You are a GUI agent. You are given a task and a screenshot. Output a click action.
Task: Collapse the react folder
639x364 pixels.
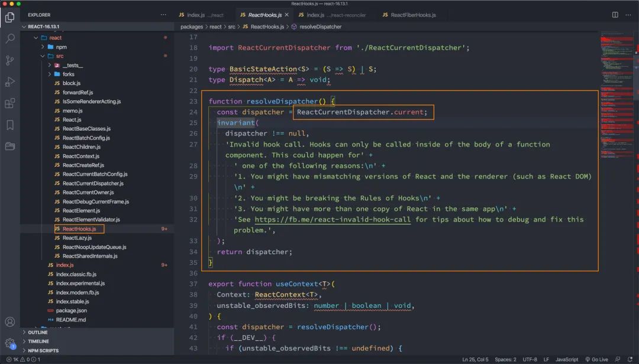[36, 38]
